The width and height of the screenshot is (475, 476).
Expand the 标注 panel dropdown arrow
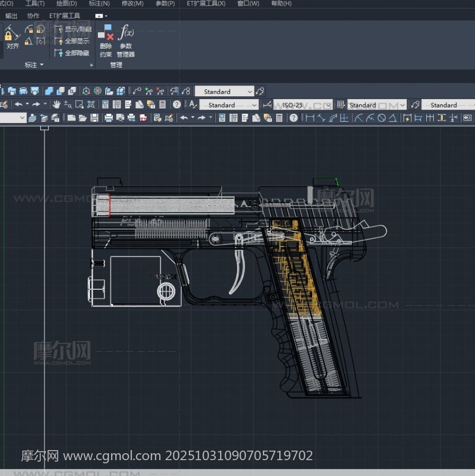pos(42,65)
